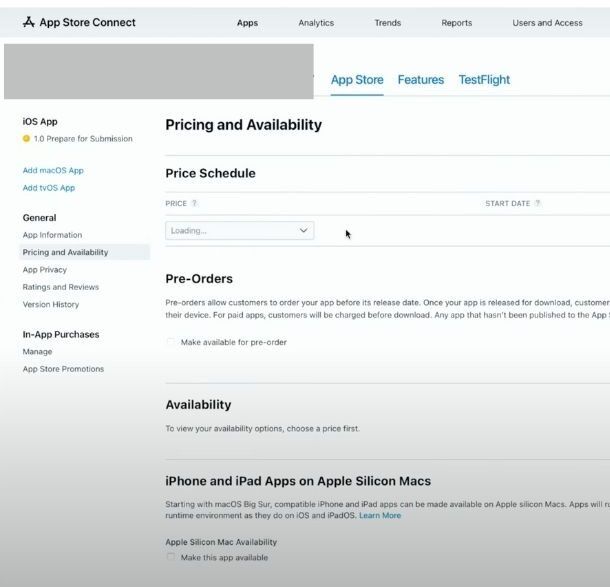The height and width of the screenshot is (587, 610).
Task: Click Add macOS App link
Action: (x=53, y=170)
